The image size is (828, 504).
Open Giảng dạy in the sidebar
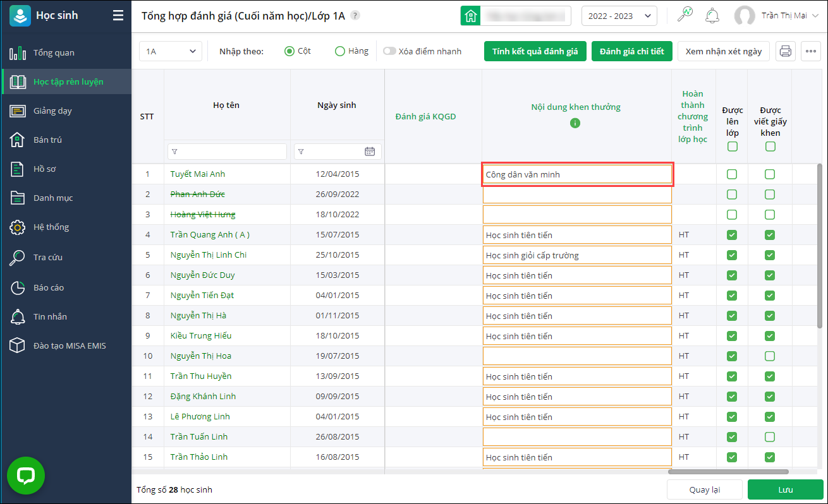(x=52, y=111)
